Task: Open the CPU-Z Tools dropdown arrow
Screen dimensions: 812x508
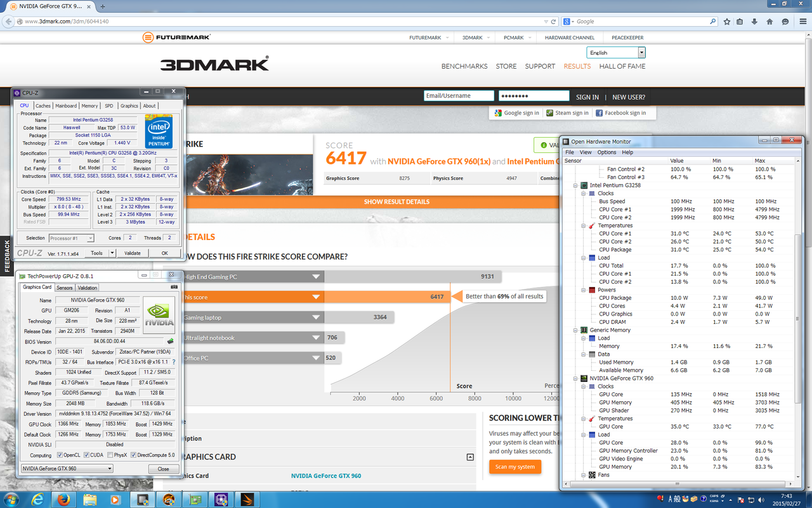Action: tap(112, 253)
